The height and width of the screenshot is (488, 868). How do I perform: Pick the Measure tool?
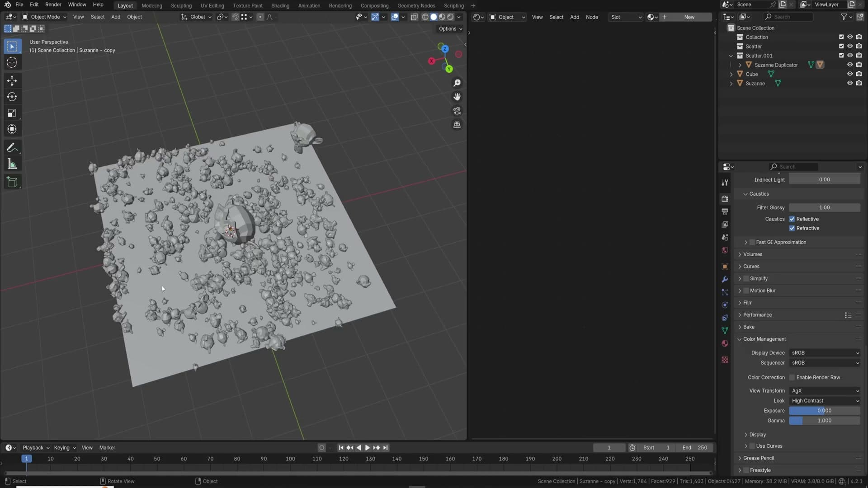coord(12,164)
